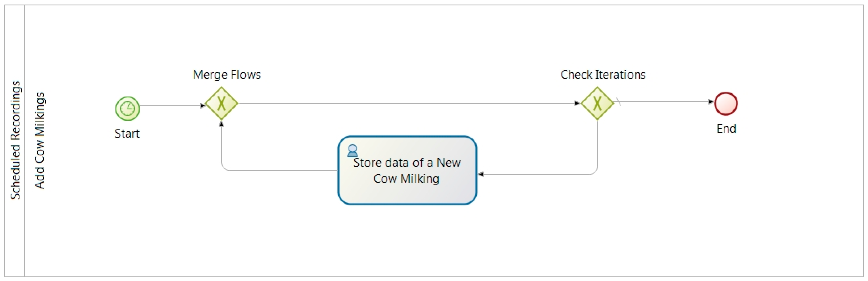Viewport: 868px width, 281px height.
Task: Click the Merge Flows label text
Action: point(226,74)
